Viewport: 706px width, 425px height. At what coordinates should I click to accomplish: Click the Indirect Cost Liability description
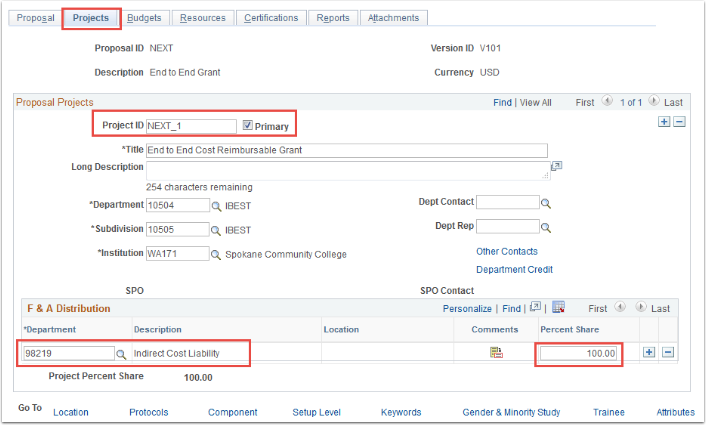(x=176, y=353)
